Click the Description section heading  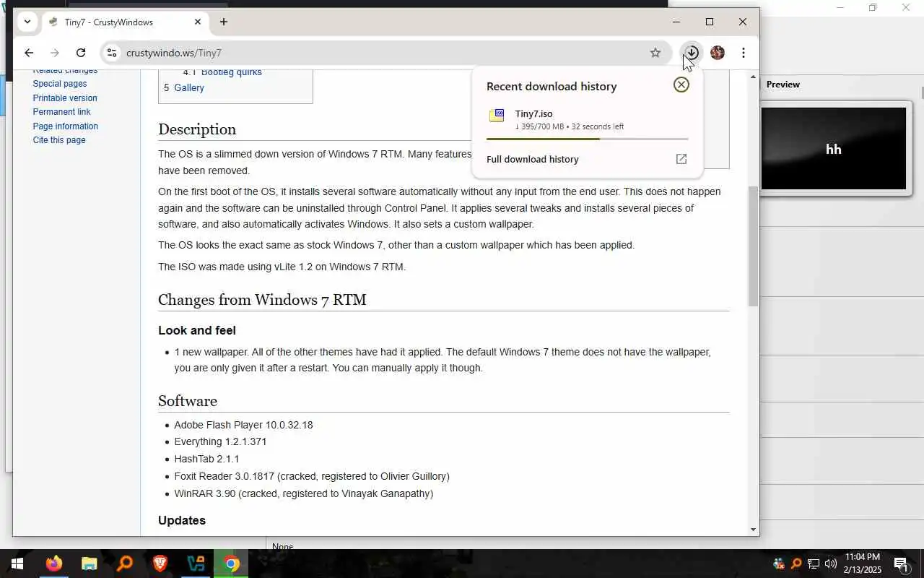(x=197, y=129)
